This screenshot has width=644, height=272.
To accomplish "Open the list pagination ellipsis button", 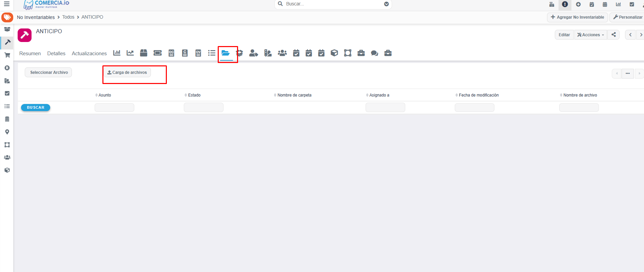I will point(628,74).
